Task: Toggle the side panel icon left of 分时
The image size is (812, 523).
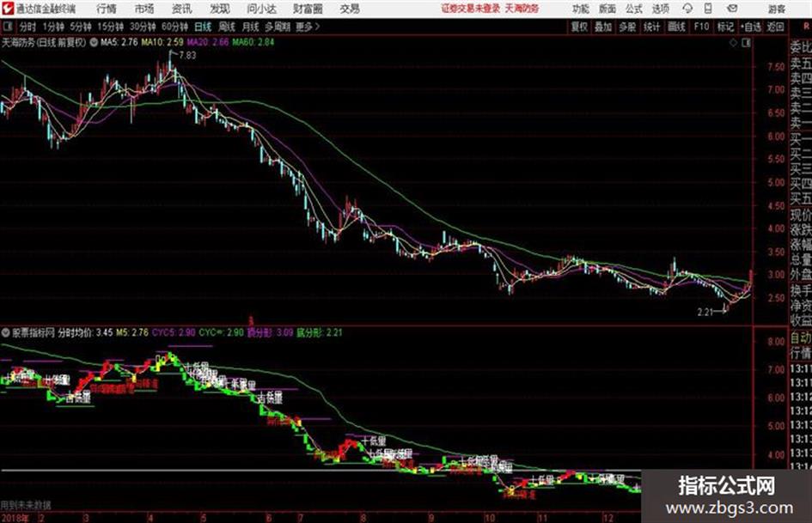Action: click(x=7, y=27)
